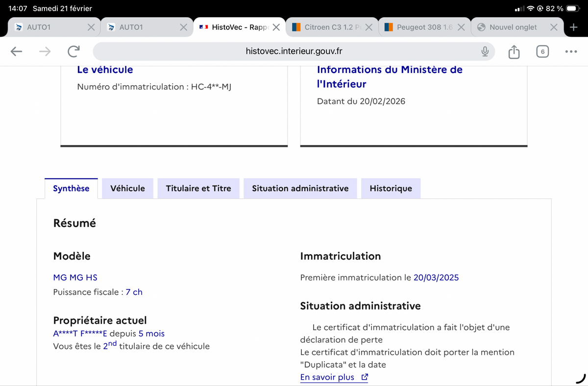
Task: Select the Synthèse tab
Action: (71, 189)
